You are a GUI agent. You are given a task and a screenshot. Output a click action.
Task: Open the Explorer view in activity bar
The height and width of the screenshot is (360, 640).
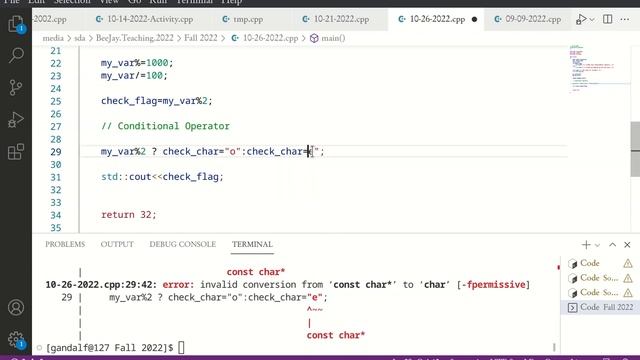pos(16,24)
